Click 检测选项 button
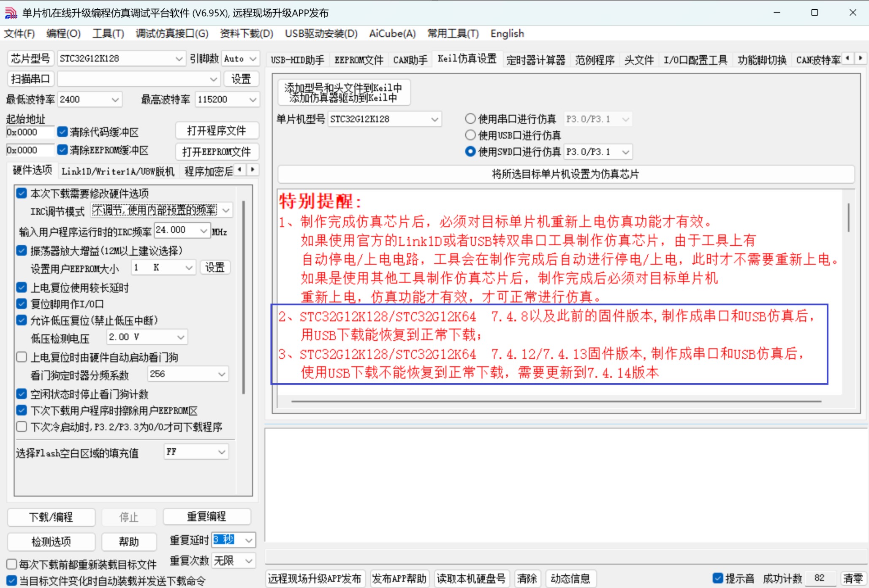This screenshot has height=588, width=869. coord(51,542)
